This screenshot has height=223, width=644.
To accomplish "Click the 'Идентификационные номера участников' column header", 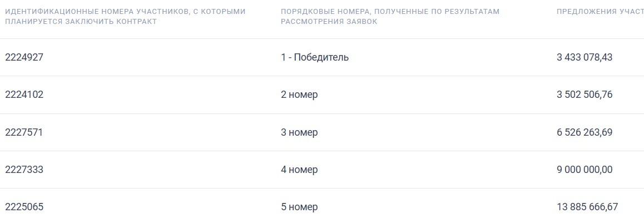I will pyautogui.click(x=125, y=17).
